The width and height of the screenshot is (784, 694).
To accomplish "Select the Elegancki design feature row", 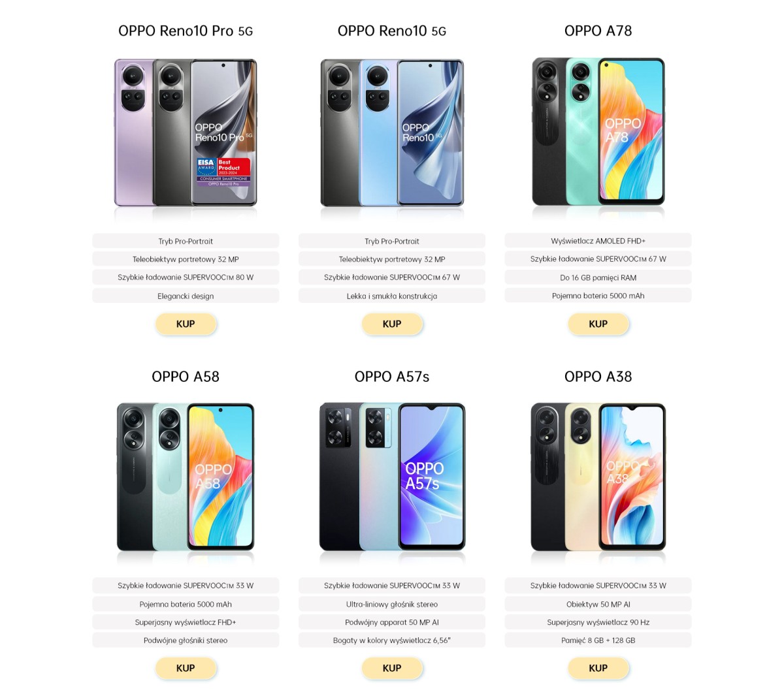I will pyautogui.click(x=186, y=296).
